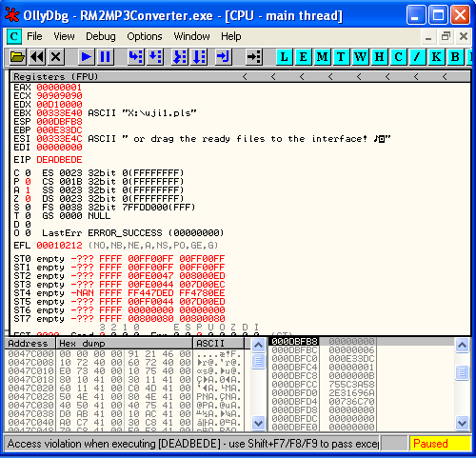476x458 pixels.
Task: Open the Options menu
Action: coord(145,36)
